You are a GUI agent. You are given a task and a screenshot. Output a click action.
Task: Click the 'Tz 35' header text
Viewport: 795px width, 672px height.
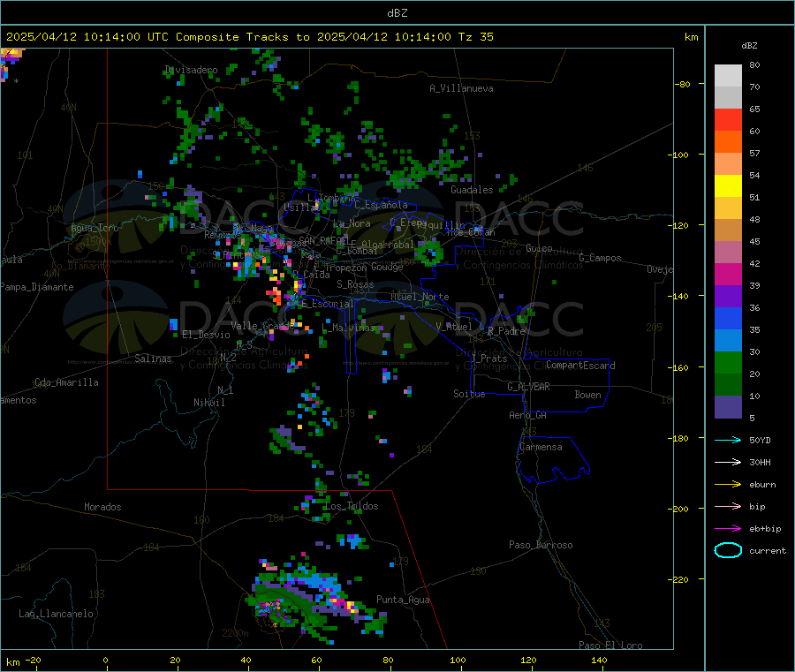tap(475, 37)
